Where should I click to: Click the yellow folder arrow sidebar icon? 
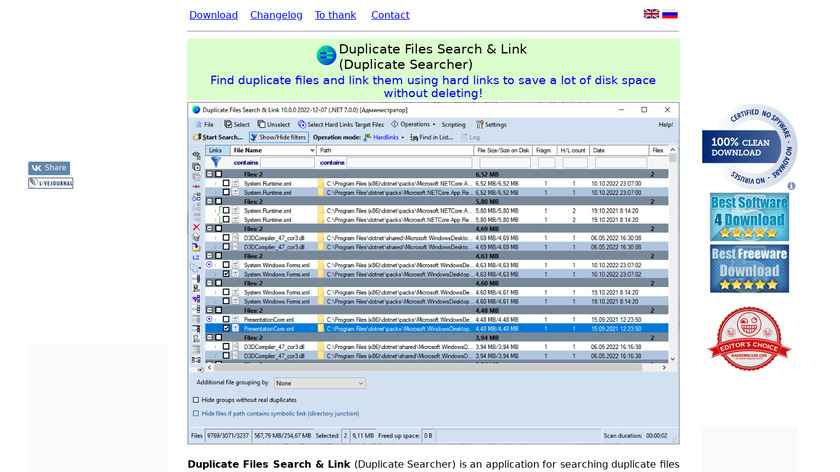[x=196, y=248]
